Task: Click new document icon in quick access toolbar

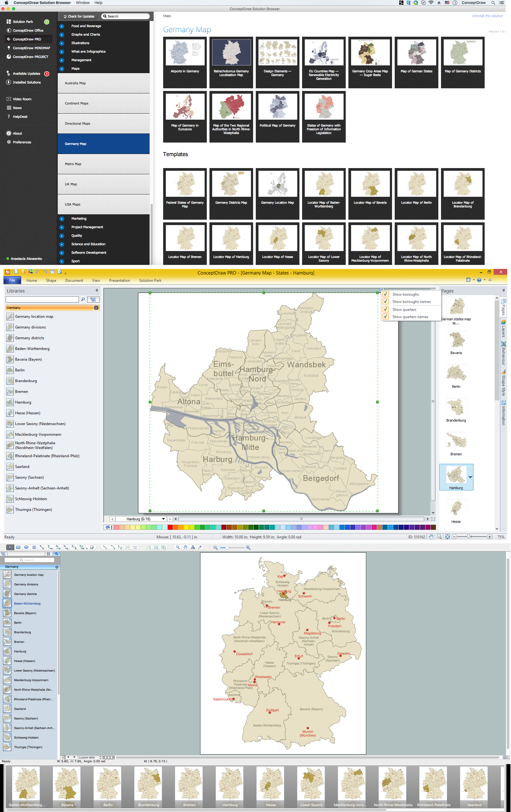Action: [16, 272]
